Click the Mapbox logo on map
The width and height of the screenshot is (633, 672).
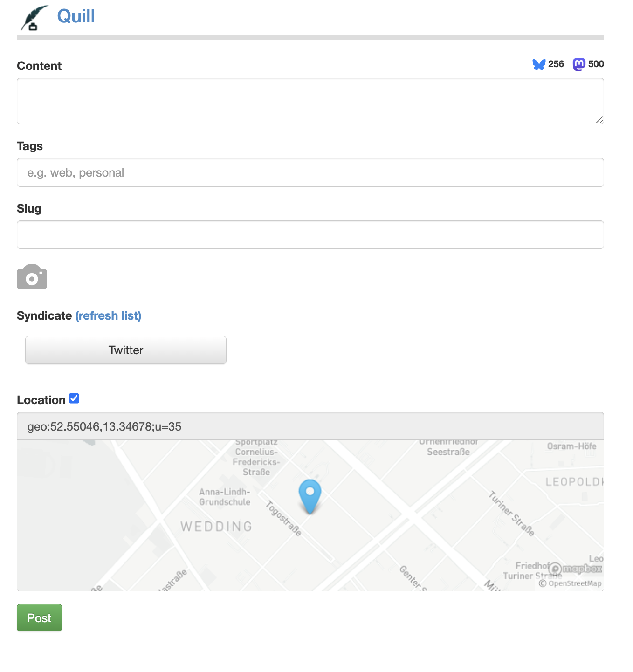[x=576, y=569]
